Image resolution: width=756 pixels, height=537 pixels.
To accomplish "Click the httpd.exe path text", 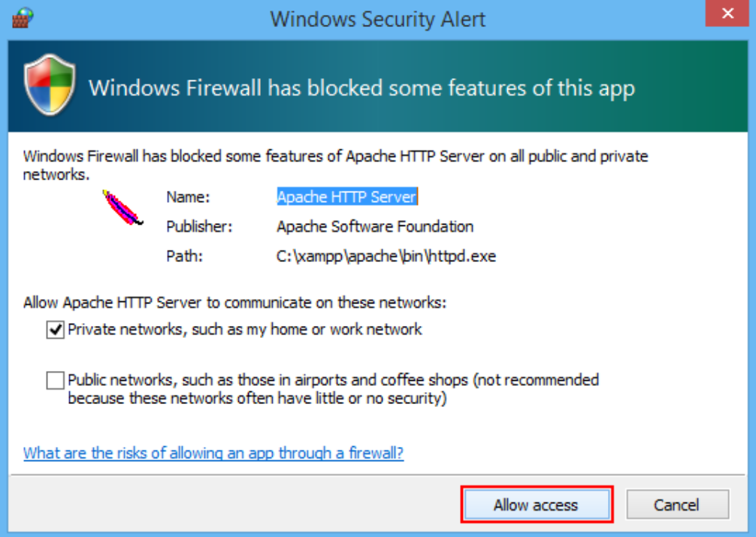I will point(386,256).
